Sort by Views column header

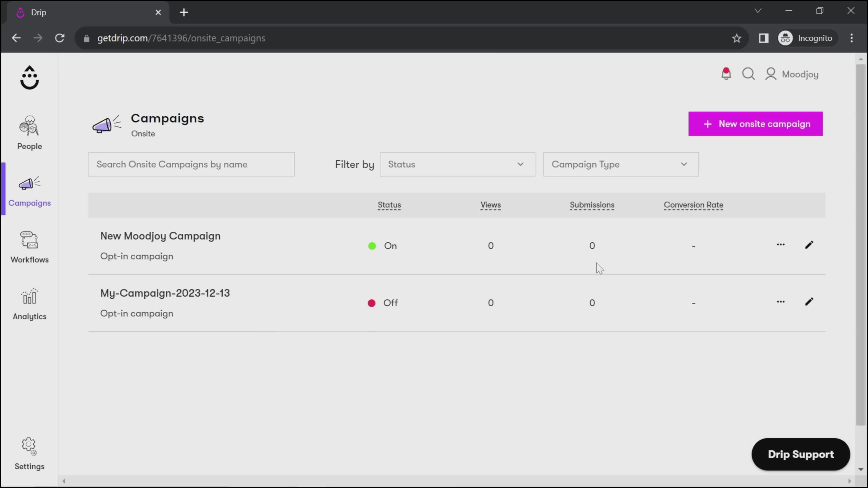point(491,205)
